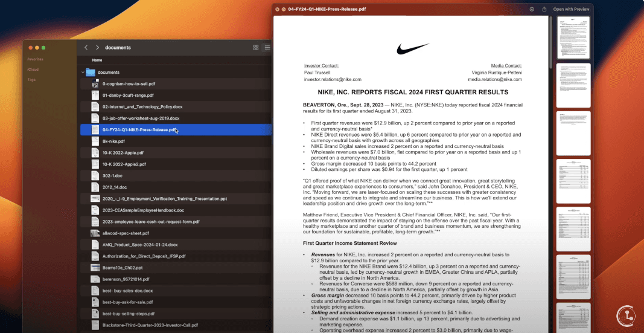This screenshot has width=644, height=333.
Task: Go back in the Finder window
Action: (86, 48)
